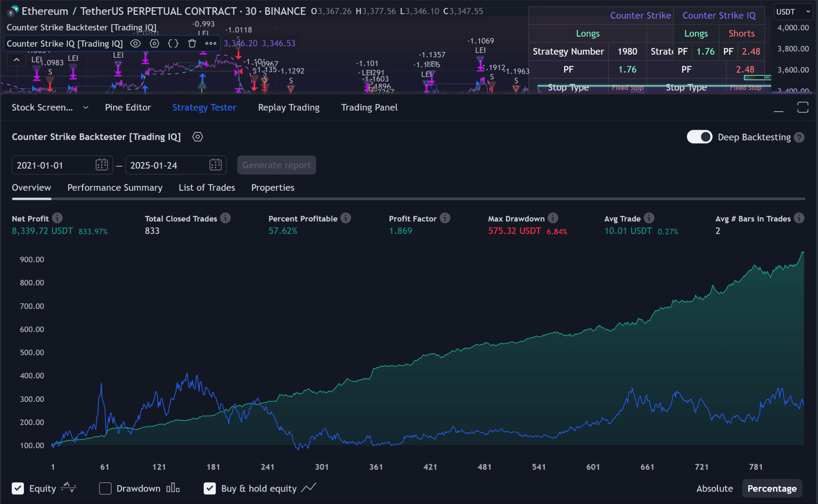
Task: Show info for Profit Factor
Action: pyautogui.click(x=445, y=218)
